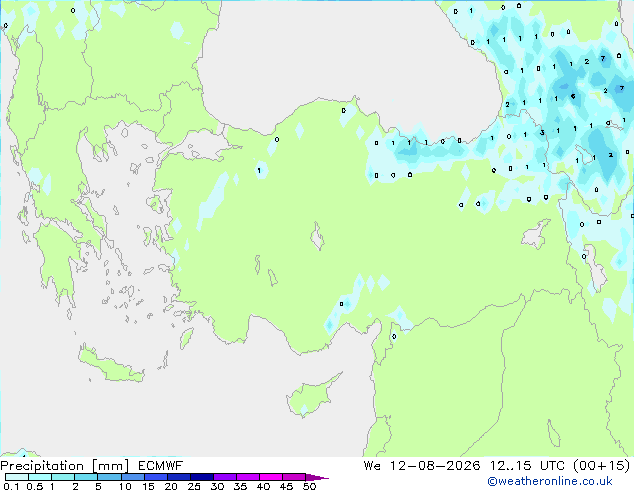Click the precipitation value '3' on the map
The image size is (634, 490).
coord(542,132)
